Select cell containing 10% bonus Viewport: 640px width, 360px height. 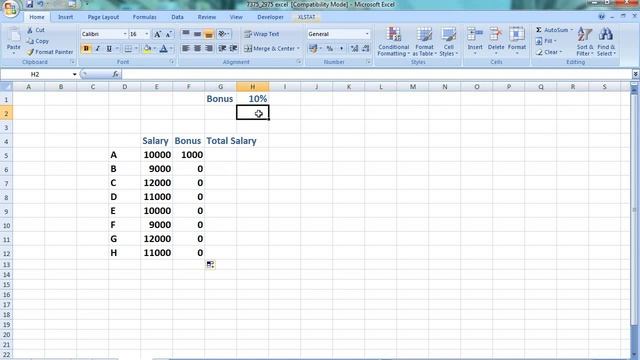[253, 99]
